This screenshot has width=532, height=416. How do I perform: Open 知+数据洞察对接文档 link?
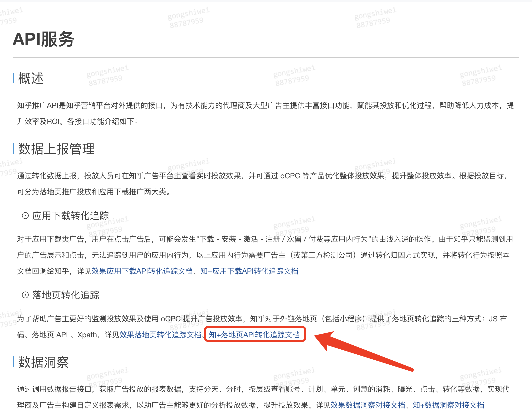point(448,405)
